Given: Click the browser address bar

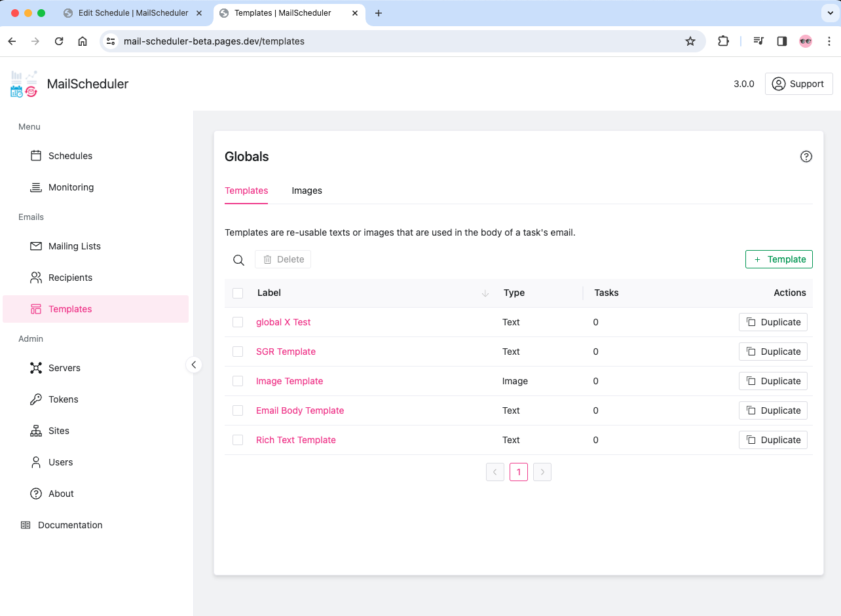Looking at the screenshot, I should 393,41.
